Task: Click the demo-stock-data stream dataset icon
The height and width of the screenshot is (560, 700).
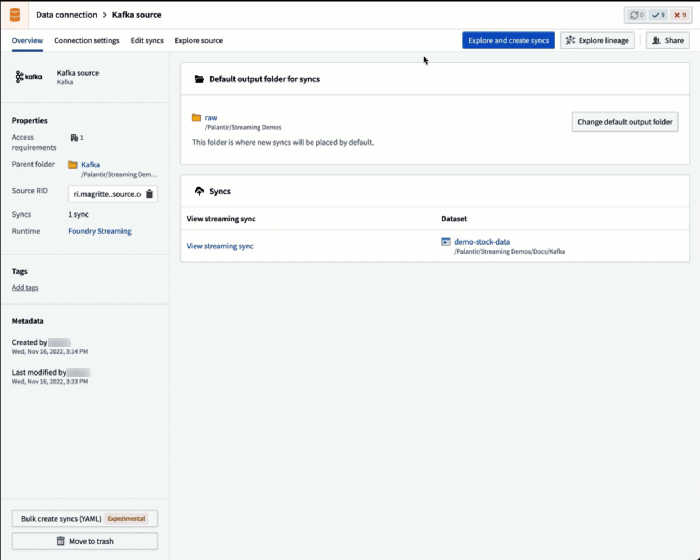Action: 446,242
